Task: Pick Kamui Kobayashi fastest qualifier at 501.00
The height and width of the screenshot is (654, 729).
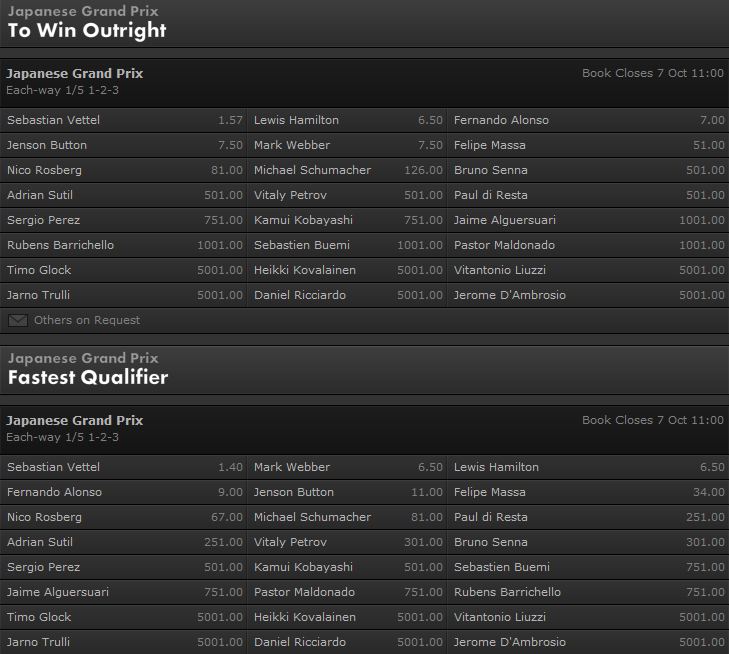Action: (347, 568)
